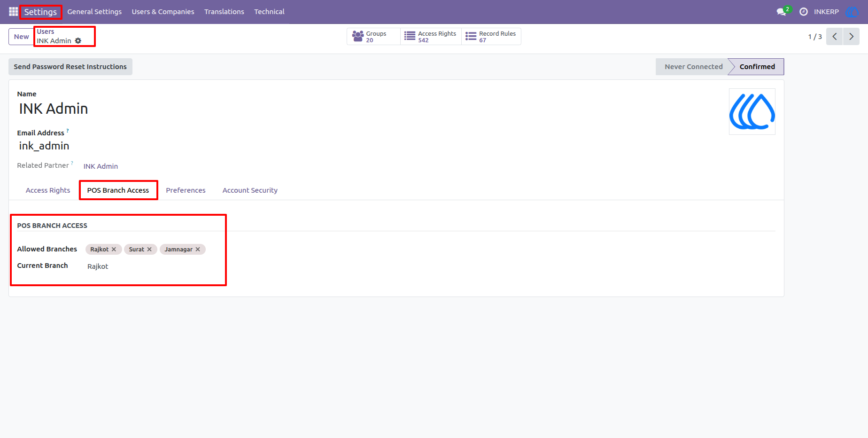Click the Settings app title
Screen dimensions: 868x438
click(40, 12)
